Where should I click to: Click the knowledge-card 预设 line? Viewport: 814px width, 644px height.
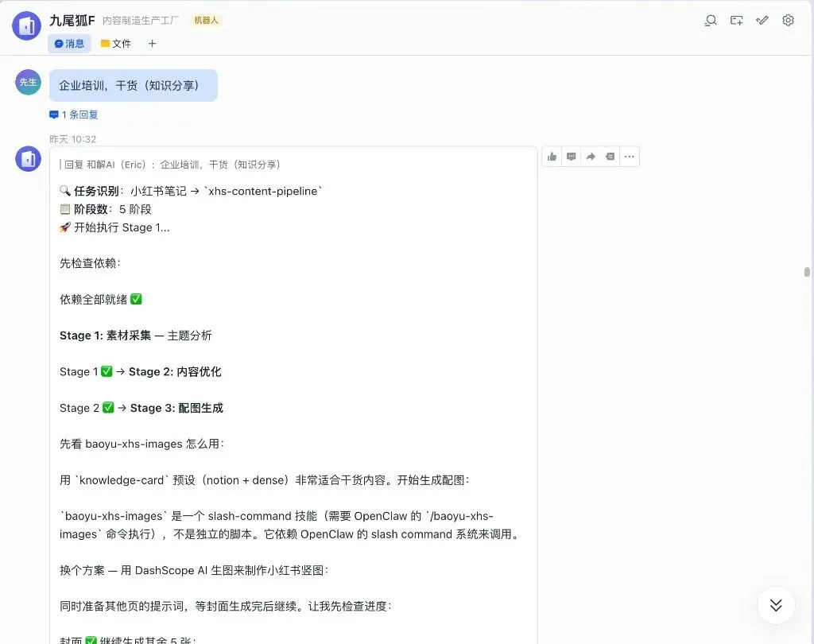[x=264, y=480]
